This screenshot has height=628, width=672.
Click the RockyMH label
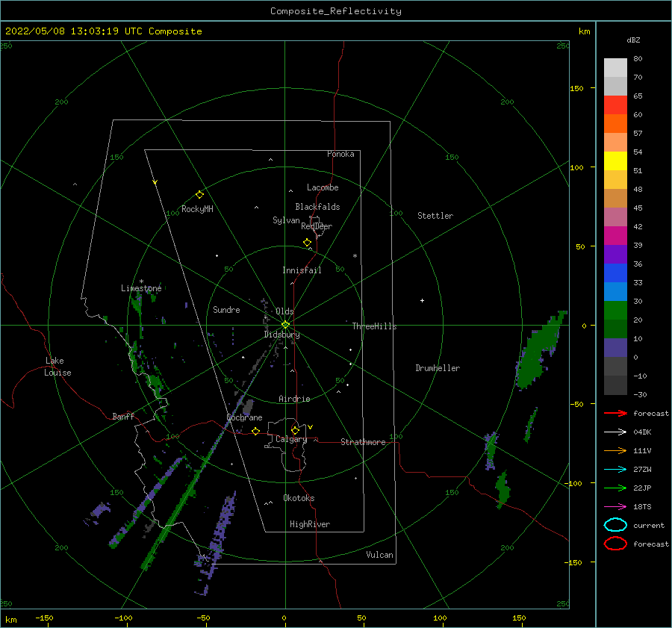coord(197,209)
